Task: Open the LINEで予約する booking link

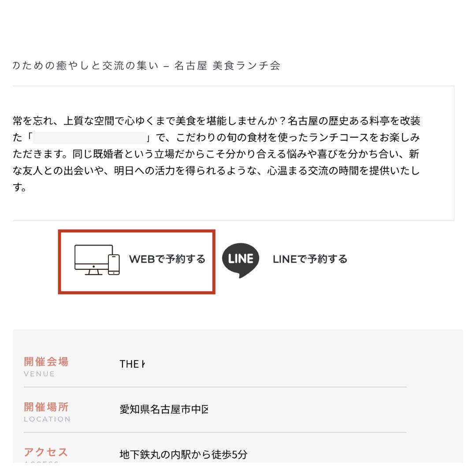Action: coord(310,259)
